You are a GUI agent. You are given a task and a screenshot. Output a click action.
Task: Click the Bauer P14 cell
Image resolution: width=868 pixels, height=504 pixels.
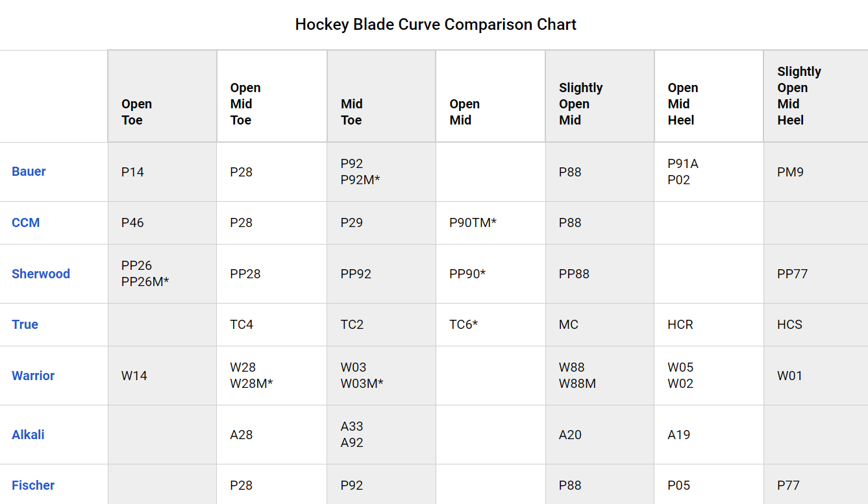click(x=132, y=172)
